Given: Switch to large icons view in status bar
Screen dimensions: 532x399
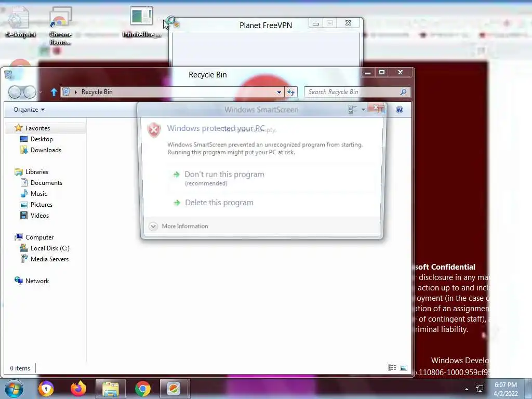Looking at the screenshot, I should coord(403,368).
